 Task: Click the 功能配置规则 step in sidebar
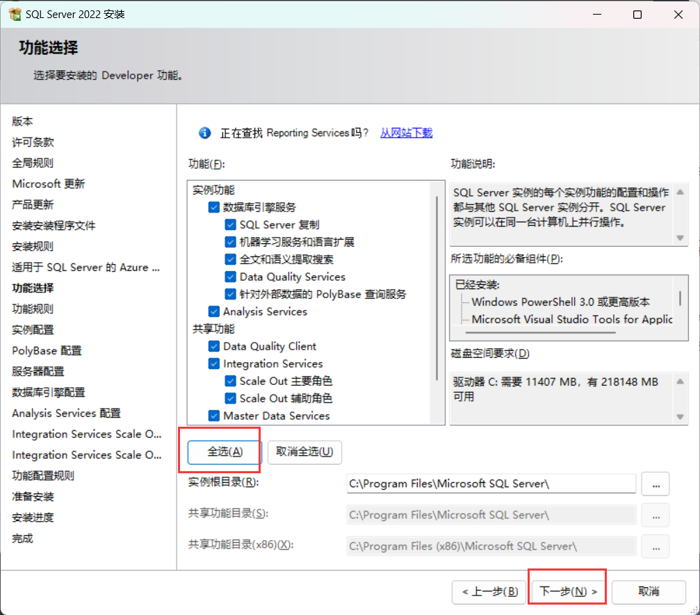[x=43, y=476]
